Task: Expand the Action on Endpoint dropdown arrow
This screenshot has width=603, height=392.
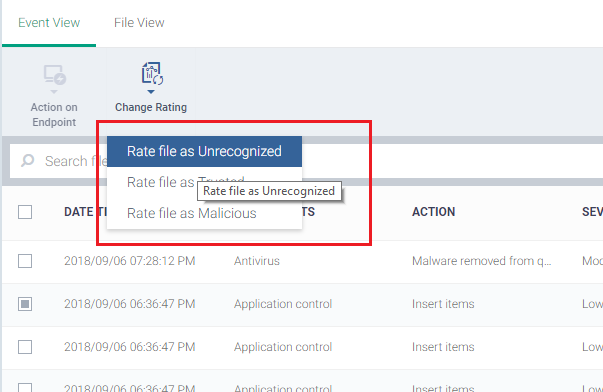Action: [x=54, y=92]
